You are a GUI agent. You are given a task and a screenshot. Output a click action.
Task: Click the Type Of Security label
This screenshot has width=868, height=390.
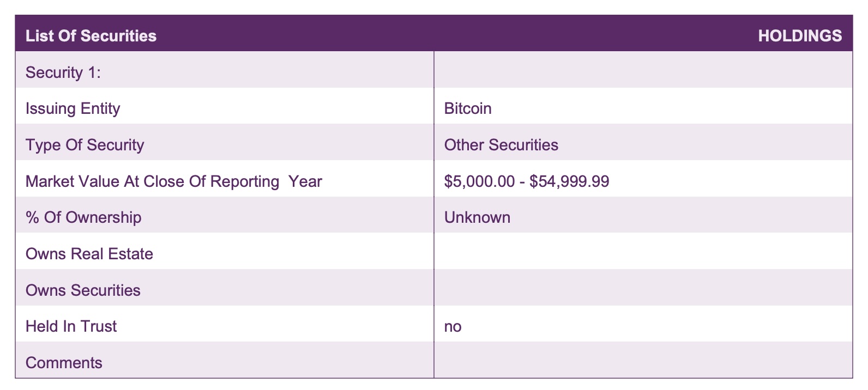pos(85,145)
